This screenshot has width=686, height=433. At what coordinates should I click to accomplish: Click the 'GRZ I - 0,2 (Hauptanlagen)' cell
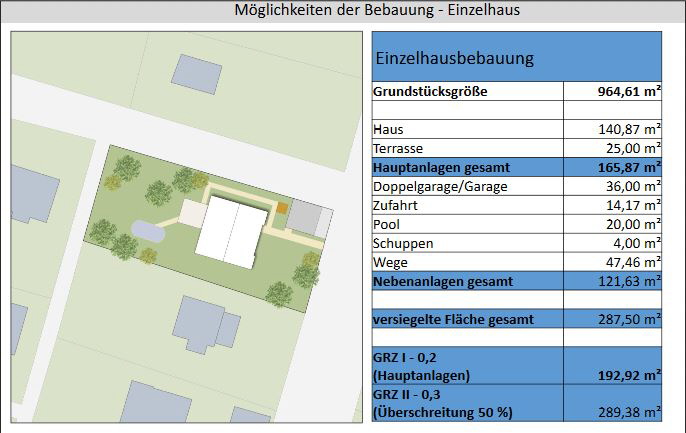click(x=468, y=366)
